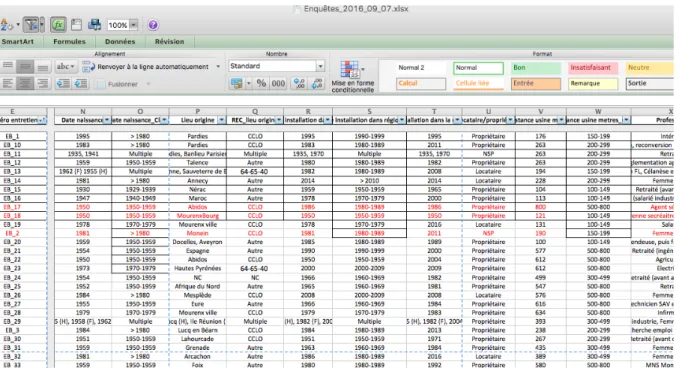Decrease decimal places
Viewport: 679px width, 368px height.
[x=317, y=84]
